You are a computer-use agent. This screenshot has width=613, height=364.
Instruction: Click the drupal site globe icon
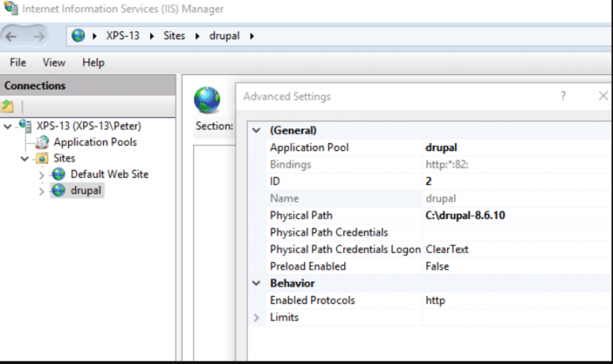point(58,191)
